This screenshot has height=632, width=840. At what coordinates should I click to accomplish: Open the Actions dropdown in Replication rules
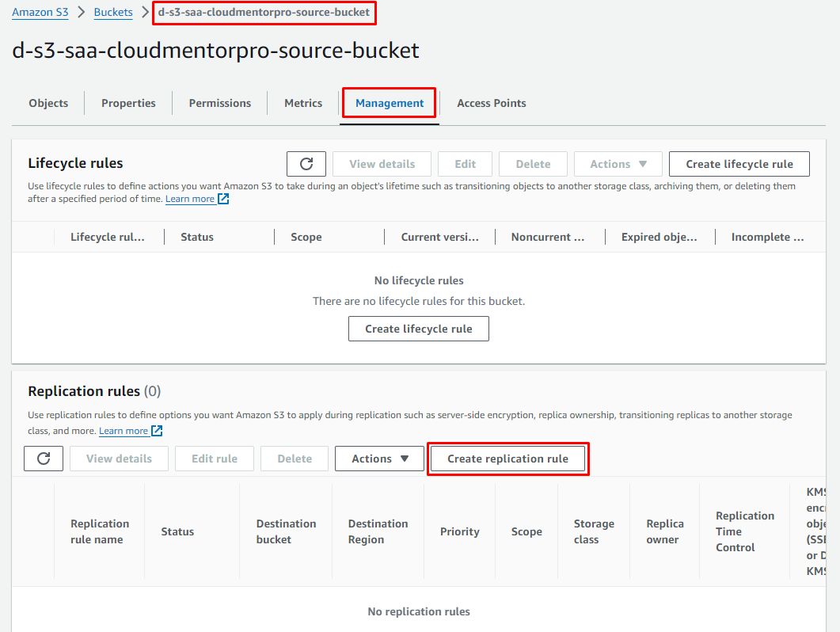[380, 459]
